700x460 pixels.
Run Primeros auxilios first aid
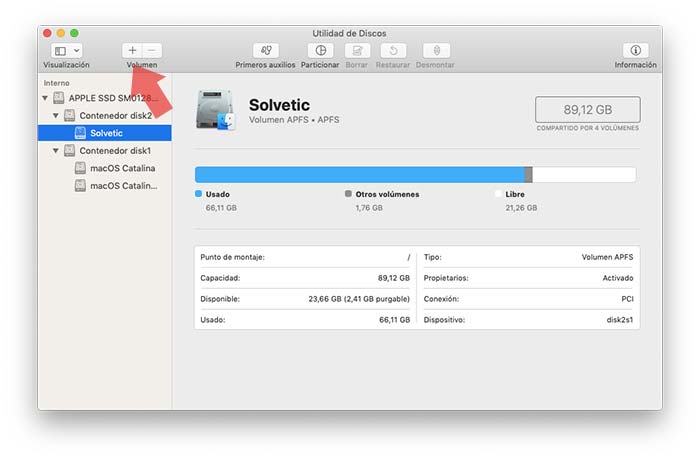click(x=266, y=50)
